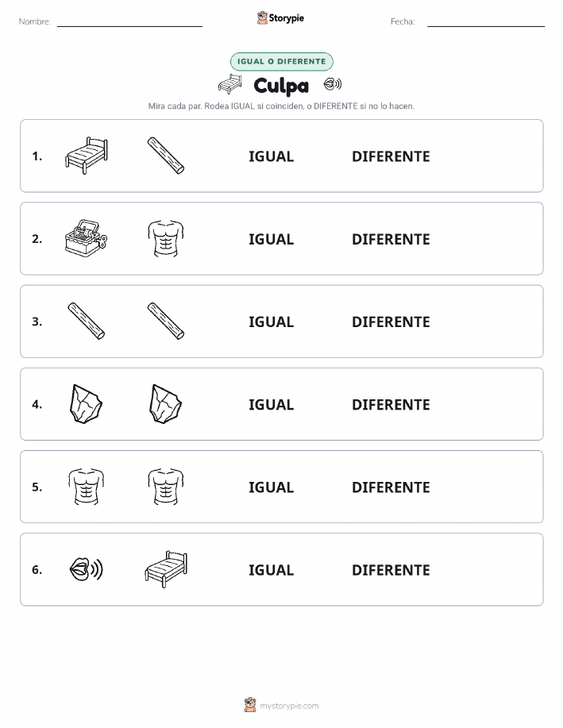563x728 pixels.
Task: Select the music box icon in row 2
Action: (87, 238)
